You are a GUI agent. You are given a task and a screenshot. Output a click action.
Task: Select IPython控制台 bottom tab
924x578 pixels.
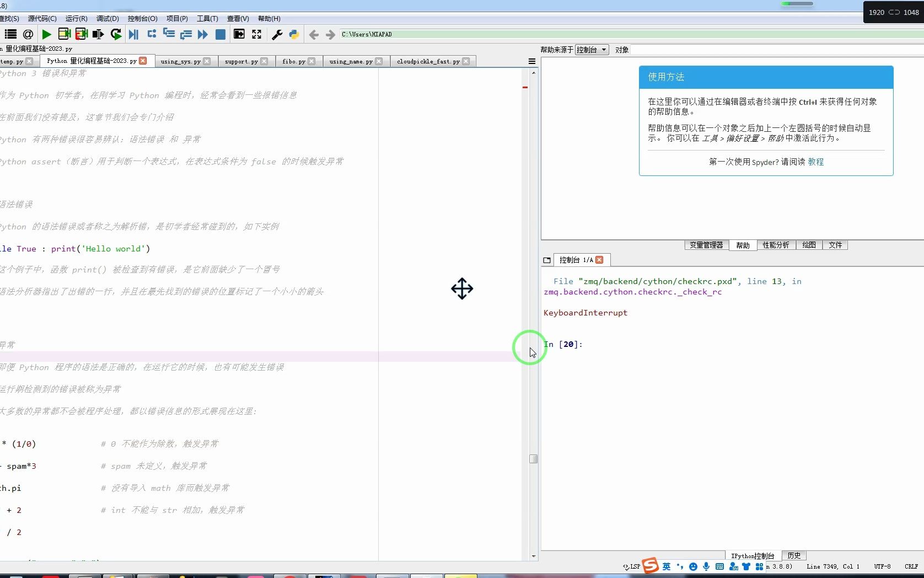[x=753, y=556]
